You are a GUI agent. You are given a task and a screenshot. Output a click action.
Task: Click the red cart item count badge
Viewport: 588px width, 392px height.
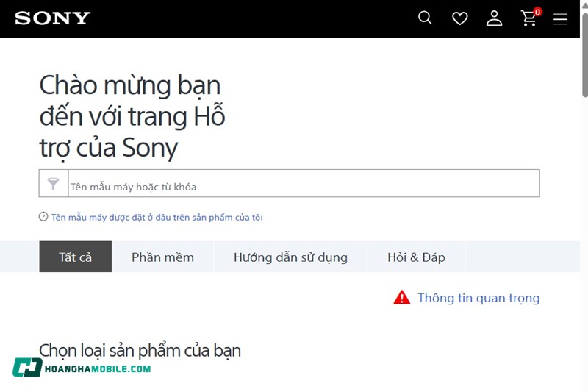pos(537,12)
